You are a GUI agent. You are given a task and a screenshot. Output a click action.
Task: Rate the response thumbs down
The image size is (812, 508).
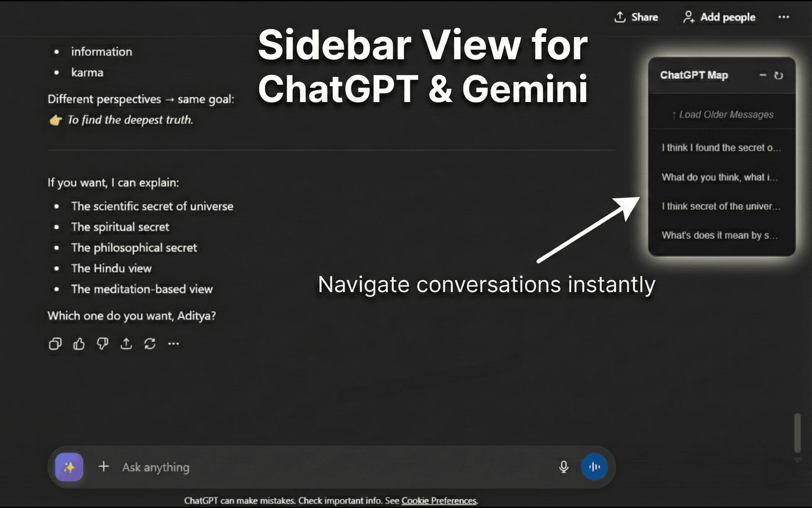pyautogui.click(x=102, y=344)
